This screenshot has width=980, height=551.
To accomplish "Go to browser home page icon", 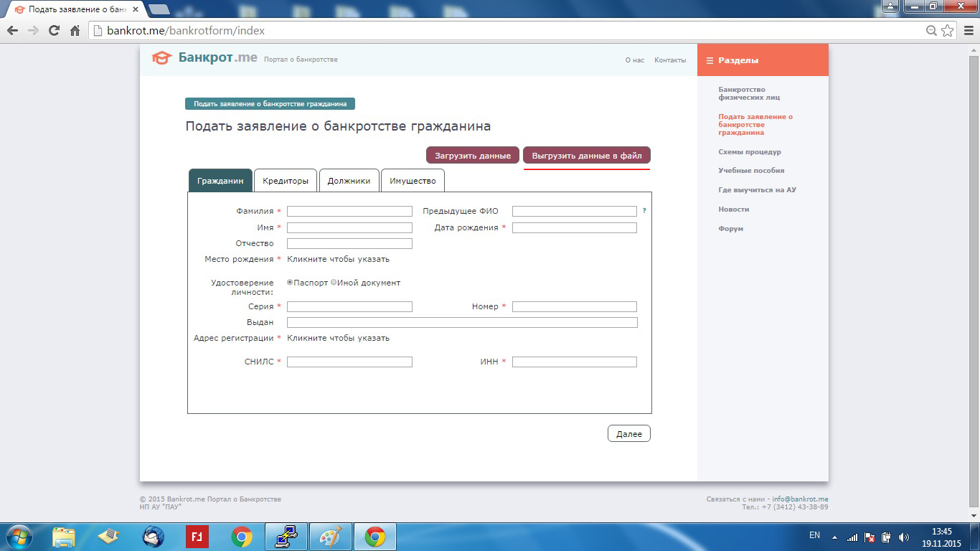I will pyautogui.click(x=75, y=31).
